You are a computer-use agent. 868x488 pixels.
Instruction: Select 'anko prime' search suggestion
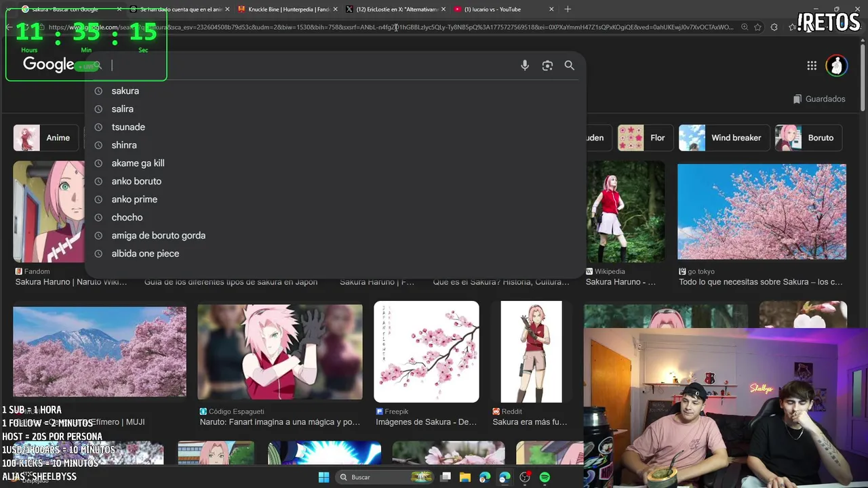134,199
